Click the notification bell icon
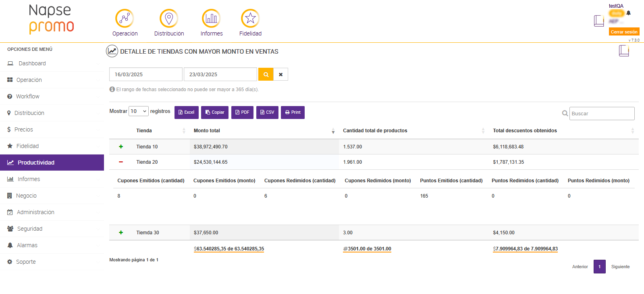 pyautogui.click(x=628, y=13)
